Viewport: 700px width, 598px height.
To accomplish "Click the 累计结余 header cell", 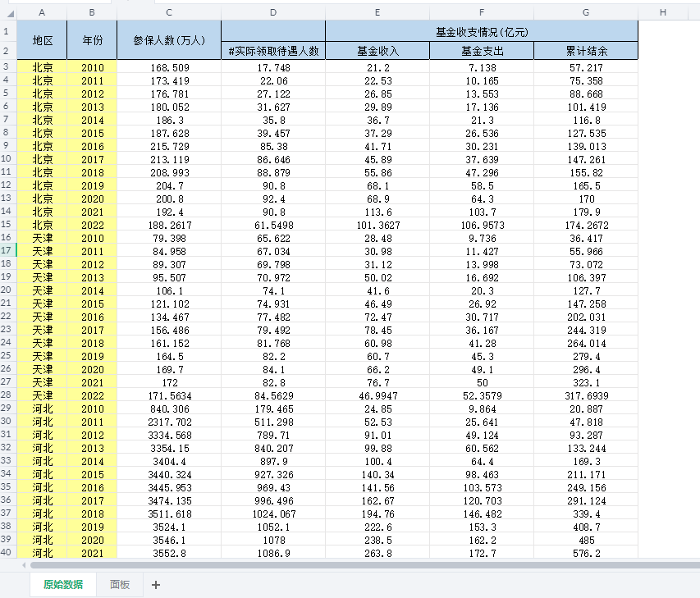I will pyautogui.click(x=586, y=51).
